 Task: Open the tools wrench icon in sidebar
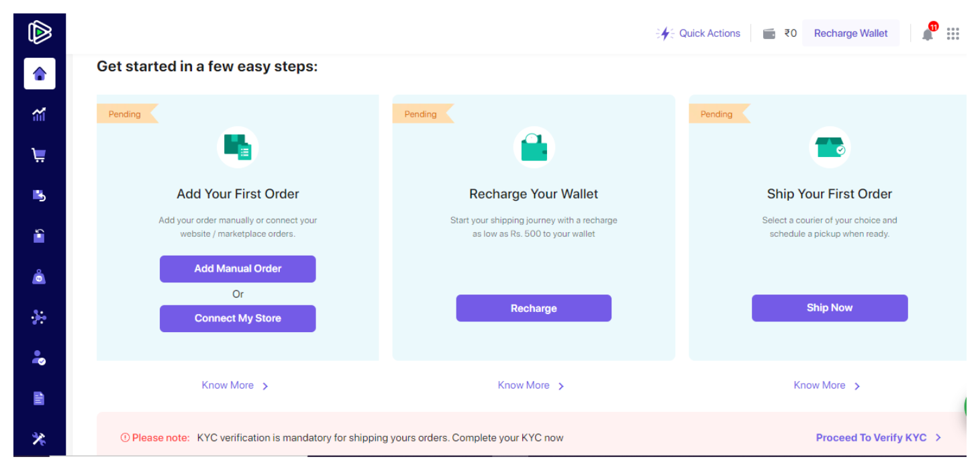click(40, 439)
